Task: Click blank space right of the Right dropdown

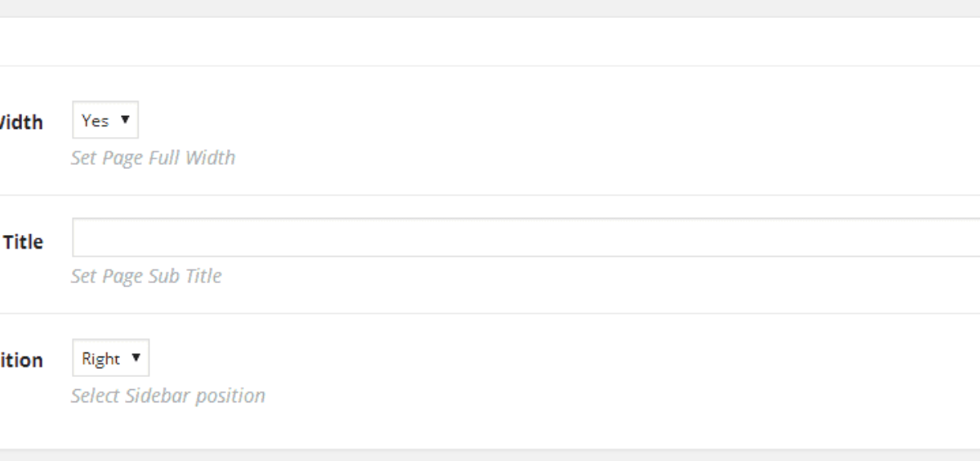Action: click(x=563, y=358)
